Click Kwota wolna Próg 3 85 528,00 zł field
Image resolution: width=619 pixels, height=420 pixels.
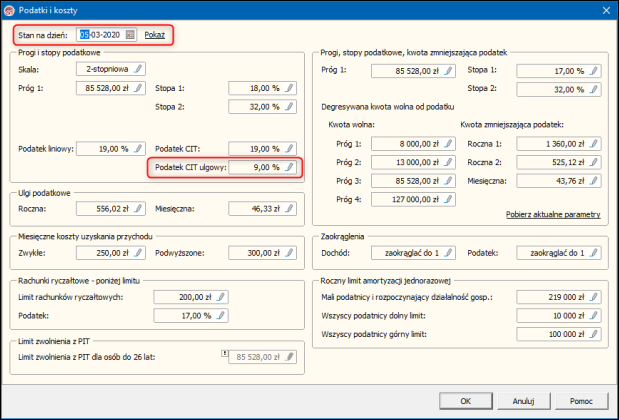click(x=413, y=181)
